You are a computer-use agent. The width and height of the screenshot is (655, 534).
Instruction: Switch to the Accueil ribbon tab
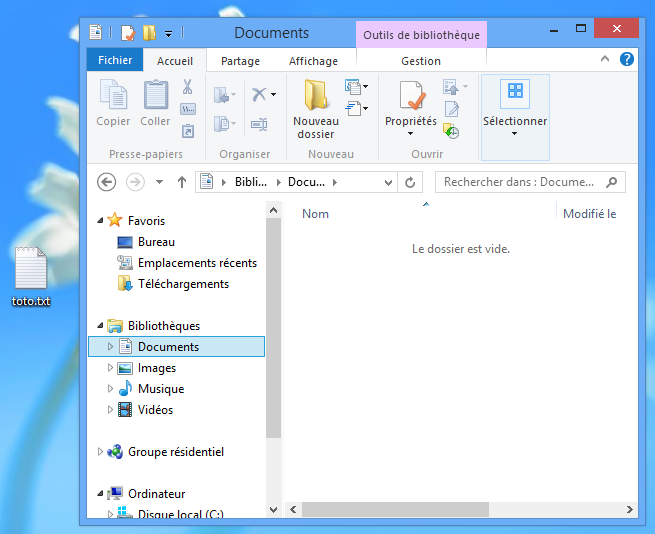[175, 61]
